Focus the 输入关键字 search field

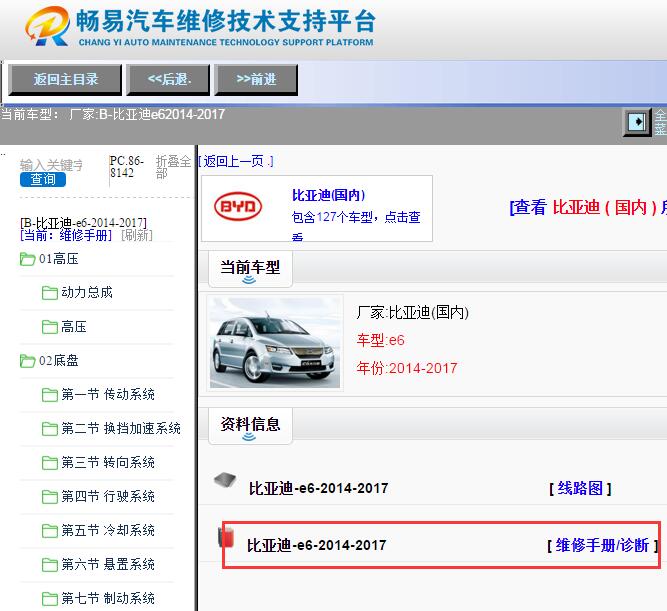coord(51,165)
